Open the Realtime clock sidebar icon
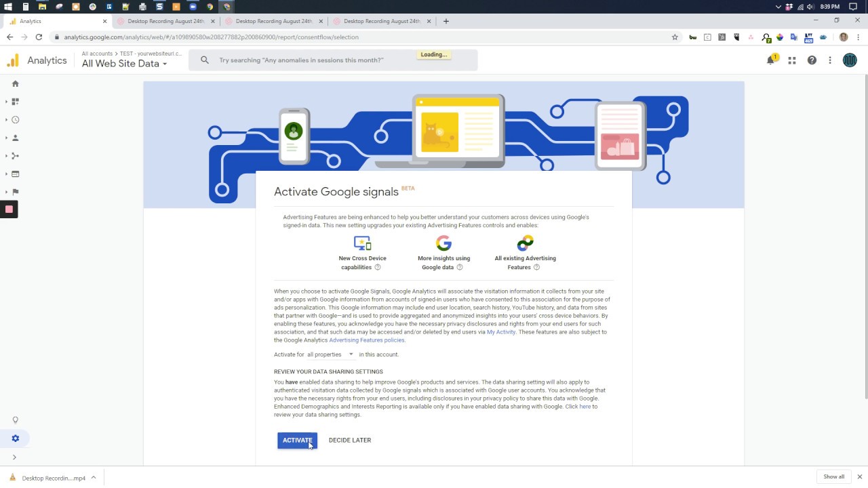868x488 pixels. coord(15,120)
